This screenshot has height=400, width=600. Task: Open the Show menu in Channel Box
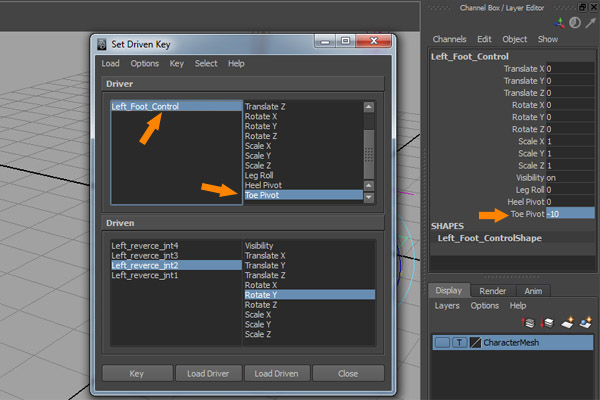(x=548, y=39)
